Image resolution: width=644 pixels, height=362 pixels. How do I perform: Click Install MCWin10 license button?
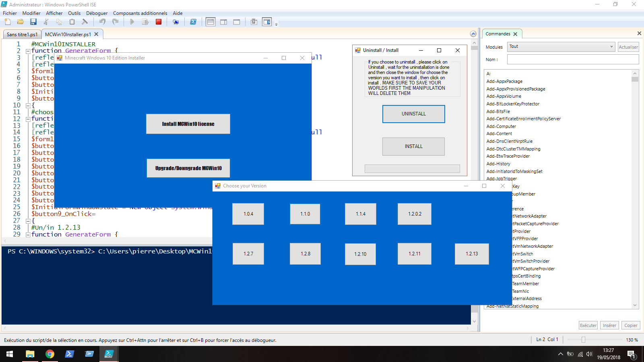188,124
